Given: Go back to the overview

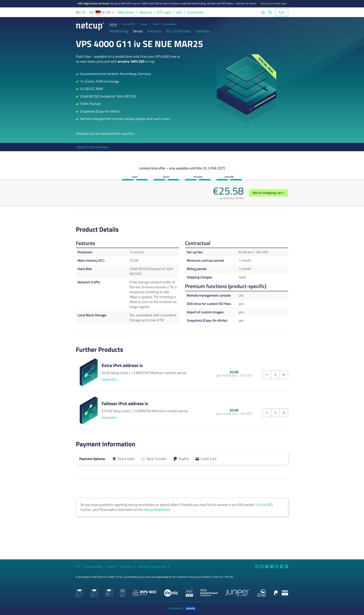Looking at the screenshot, I should pos(92,147).
